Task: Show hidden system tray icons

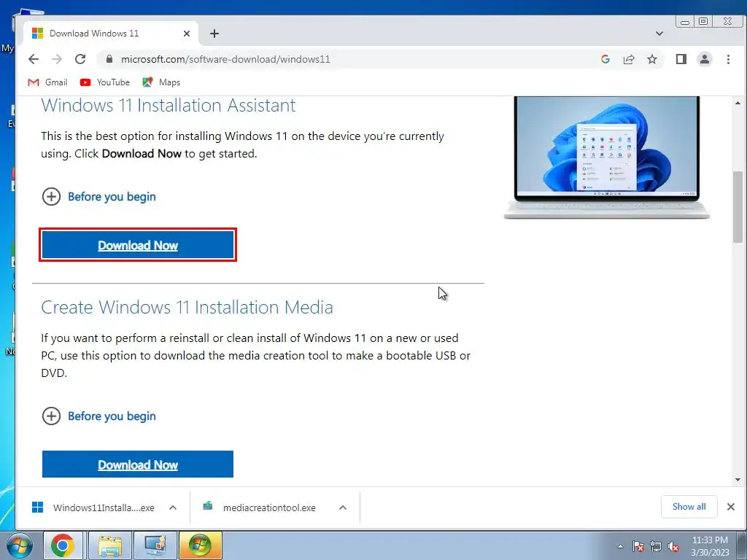Action: click(x=620, y=546)
